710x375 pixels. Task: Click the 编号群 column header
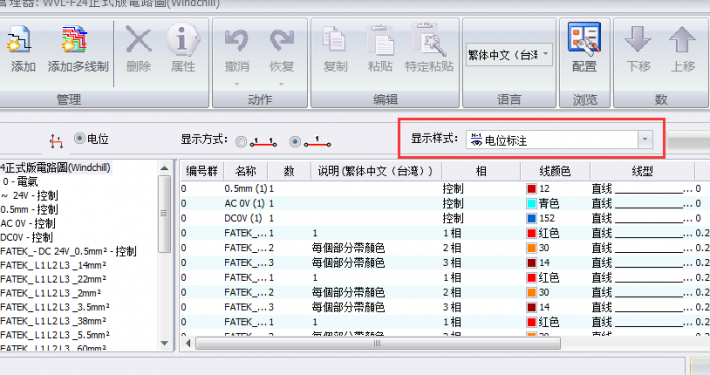click(202, 171)
